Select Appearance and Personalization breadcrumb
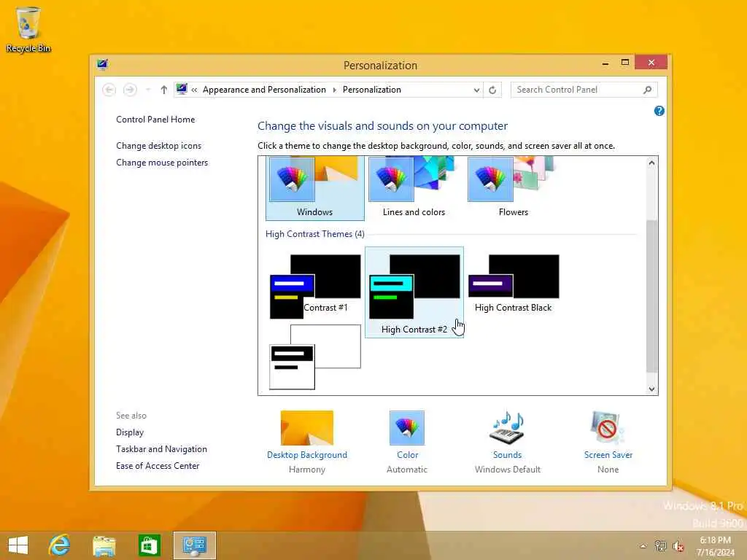The height and width of the screenshot is (560, 747). [264, 90]
